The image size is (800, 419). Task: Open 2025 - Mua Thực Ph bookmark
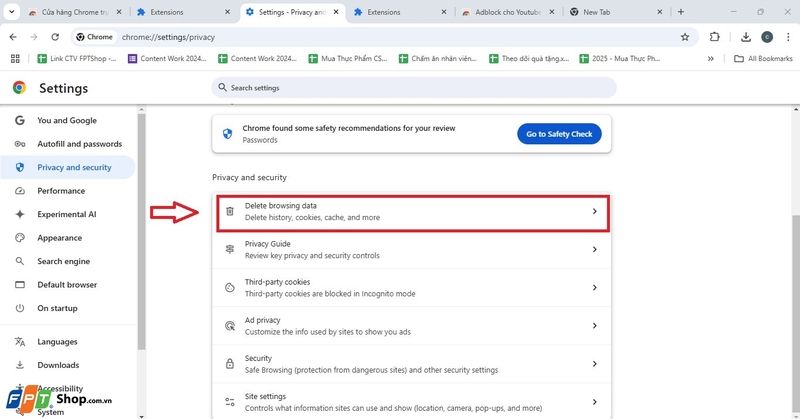click(619, 59)
